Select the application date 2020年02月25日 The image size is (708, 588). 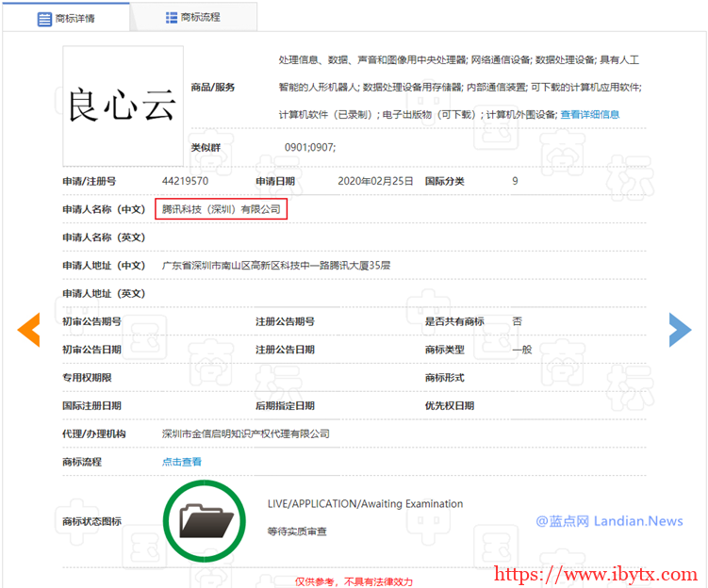pos(375,181)
